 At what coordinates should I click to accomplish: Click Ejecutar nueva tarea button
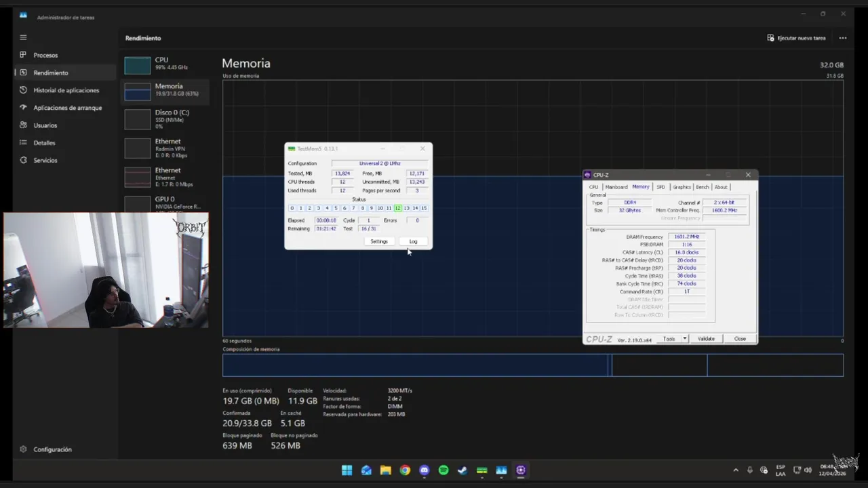pyautogui.click(x=796, y=38)
